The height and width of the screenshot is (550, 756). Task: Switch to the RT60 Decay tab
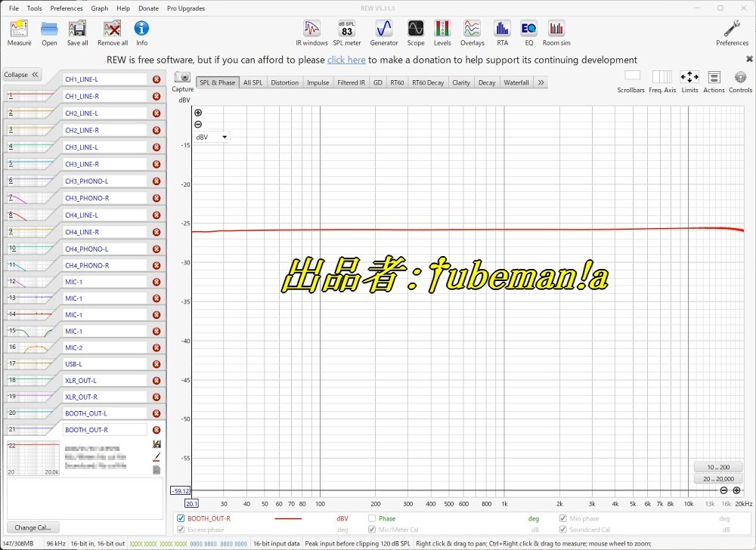point(428,82)
